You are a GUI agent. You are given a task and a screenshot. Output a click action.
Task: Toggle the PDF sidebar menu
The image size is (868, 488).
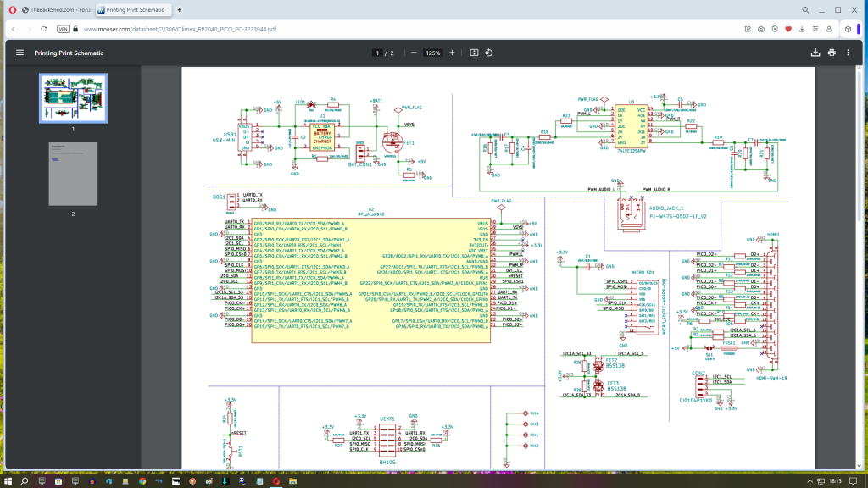(19, 53)
